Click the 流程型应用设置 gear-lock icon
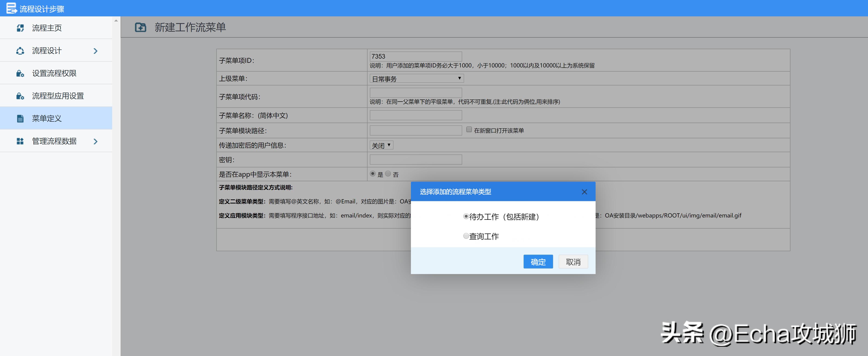 20,96
